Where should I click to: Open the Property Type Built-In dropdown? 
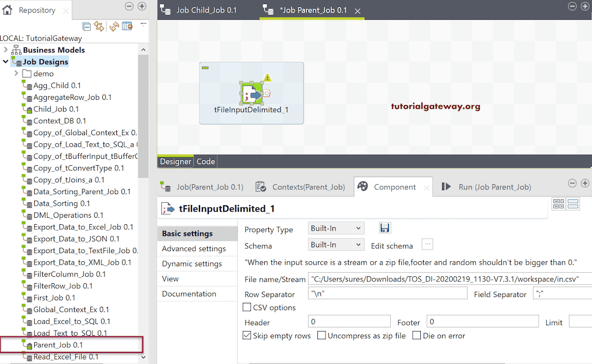coord(336,228)
